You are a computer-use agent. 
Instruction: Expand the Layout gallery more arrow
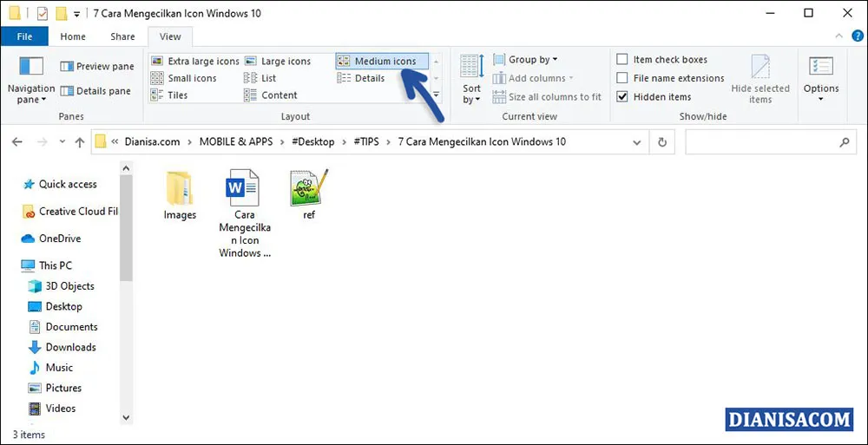(437, 95)
